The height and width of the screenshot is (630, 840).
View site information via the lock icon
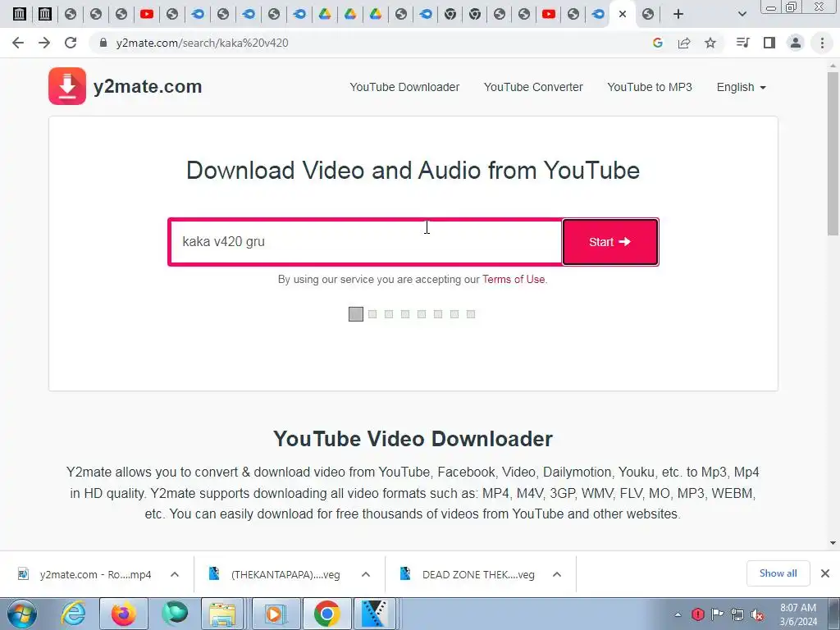coord(103,43)
